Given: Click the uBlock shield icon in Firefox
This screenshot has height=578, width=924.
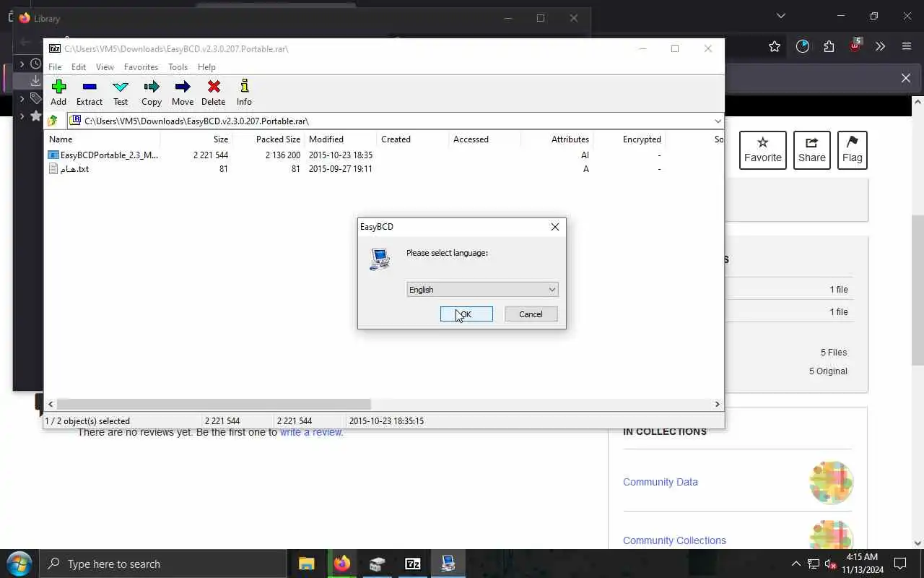Looking at the screenshot, I should (x=855, y=46).
